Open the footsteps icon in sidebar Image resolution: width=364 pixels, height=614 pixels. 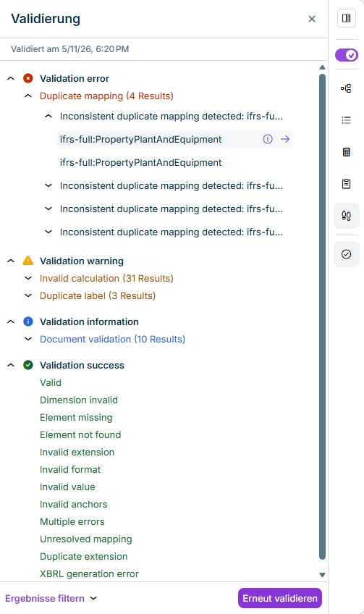pos(347,216)
